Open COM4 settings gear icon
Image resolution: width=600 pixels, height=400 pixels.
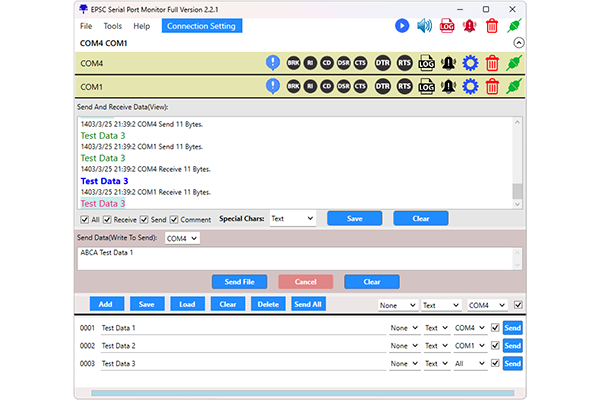pos(470,62)
